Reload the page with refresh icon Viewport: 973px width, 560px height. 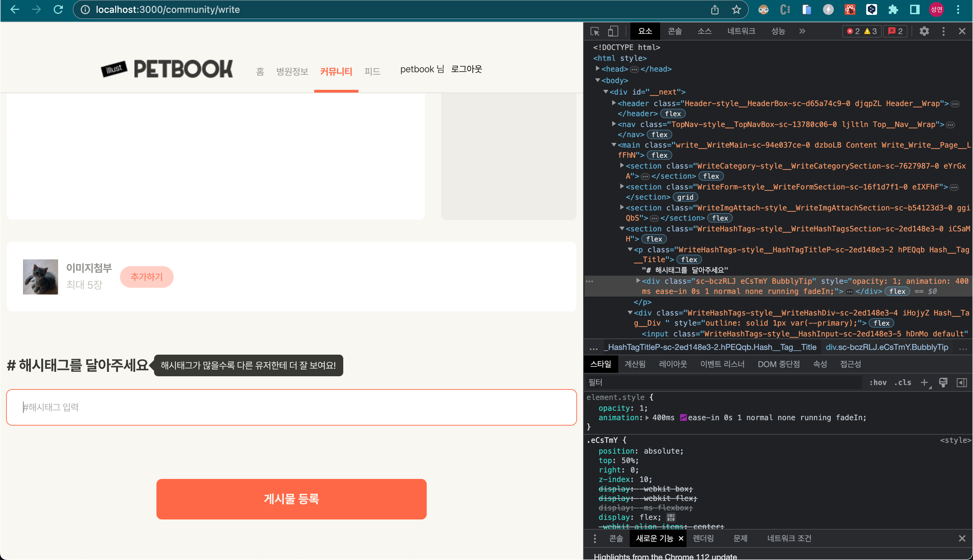(58, 9)
